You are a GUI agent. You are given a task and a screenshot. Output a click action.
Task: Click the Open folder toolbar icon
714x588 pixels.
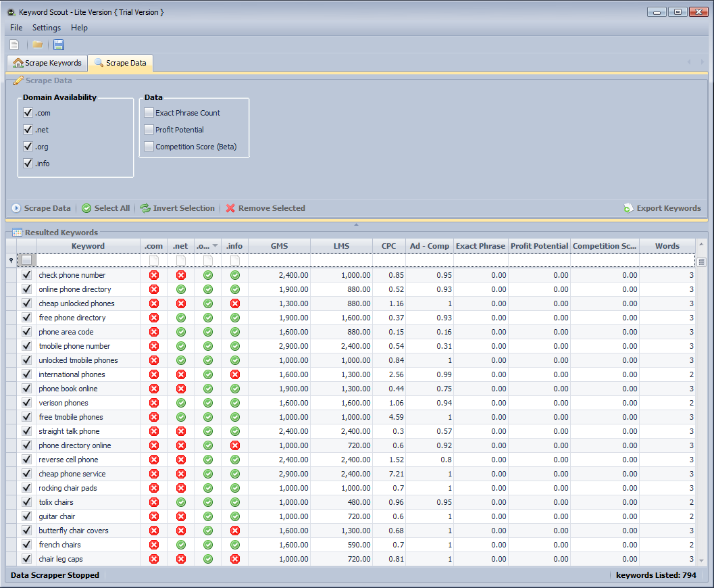point(38,45)
